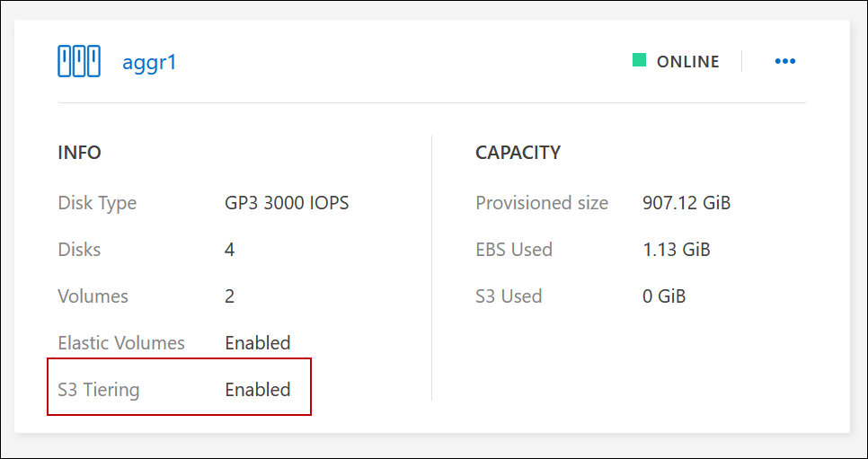Screen dimensions: 868x459
Task: Click the ONLINE status label
Action: [687, 62]
